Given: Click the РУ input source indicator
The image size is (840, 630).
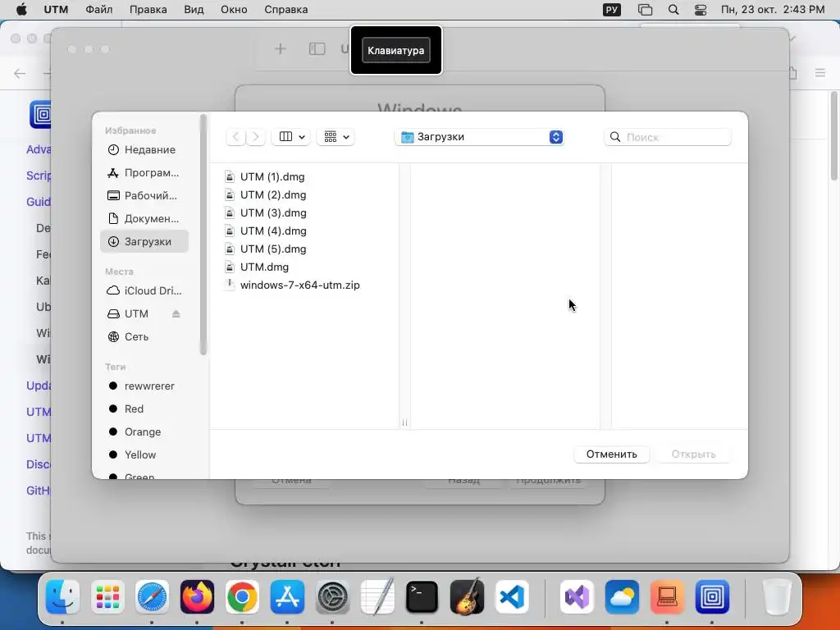Looking at the screenshot, I should click(612, 10).
